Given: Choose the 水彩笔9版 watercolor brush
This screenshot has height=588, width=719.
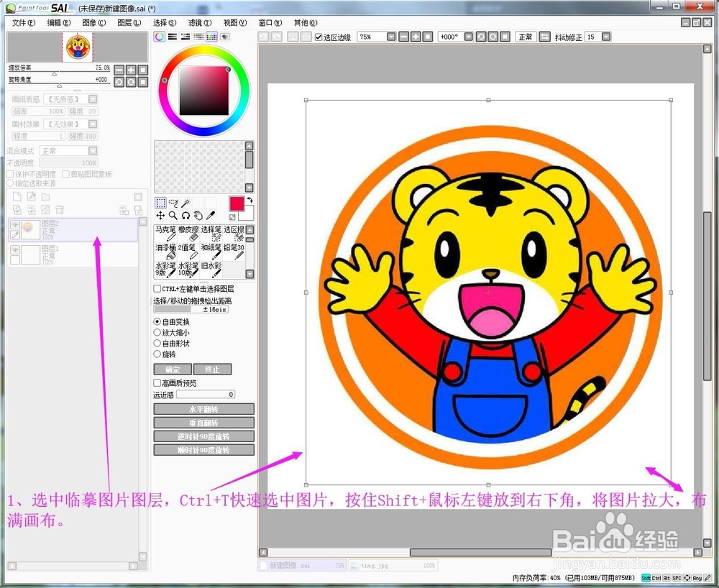Looking at the screenshot, I should click(165, 269).
